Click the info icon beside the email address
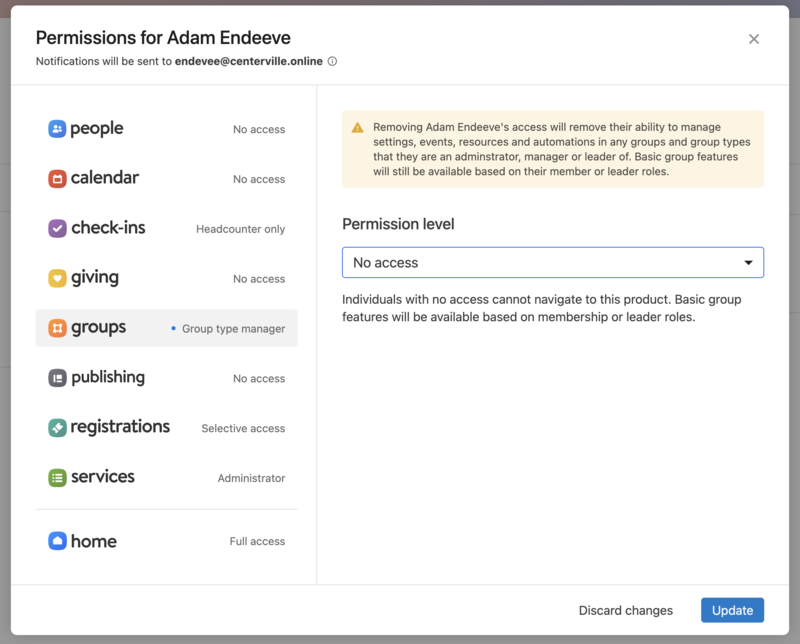The image size is (800, 644). click(x=333, y=61)
